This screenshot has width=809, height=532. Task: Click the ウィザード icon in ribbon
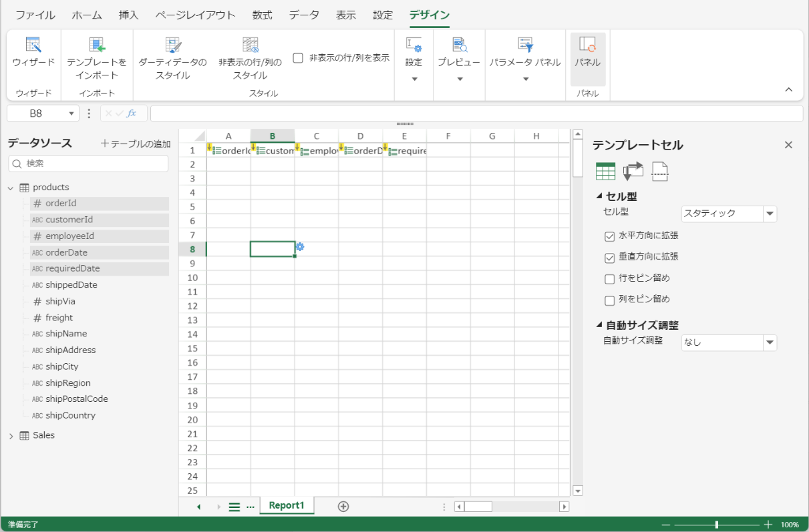point(33,45)
